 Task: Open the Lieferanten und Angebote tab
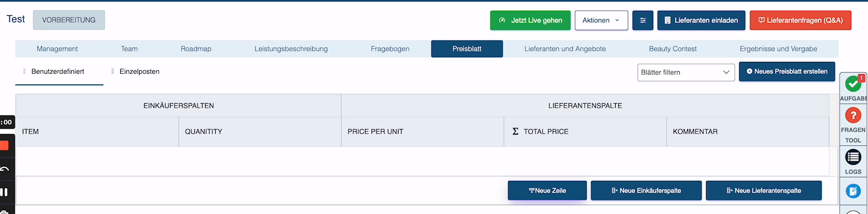coord(565,49)
